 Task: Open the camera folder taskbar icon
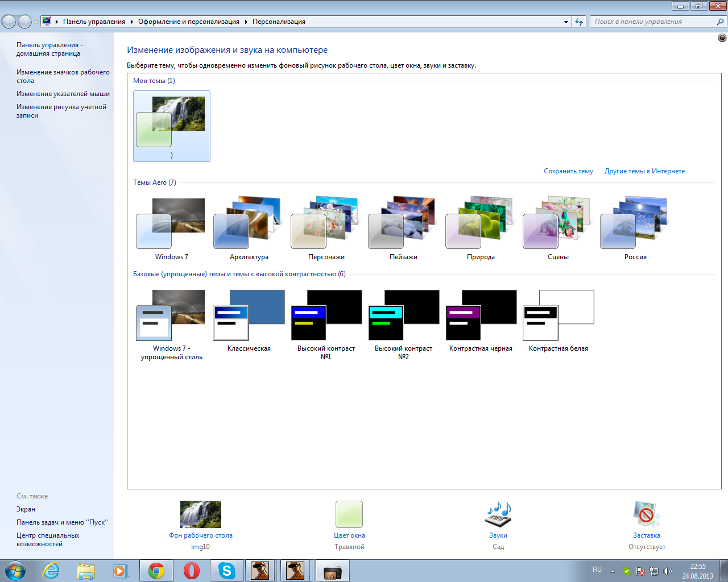click(333, 571)
